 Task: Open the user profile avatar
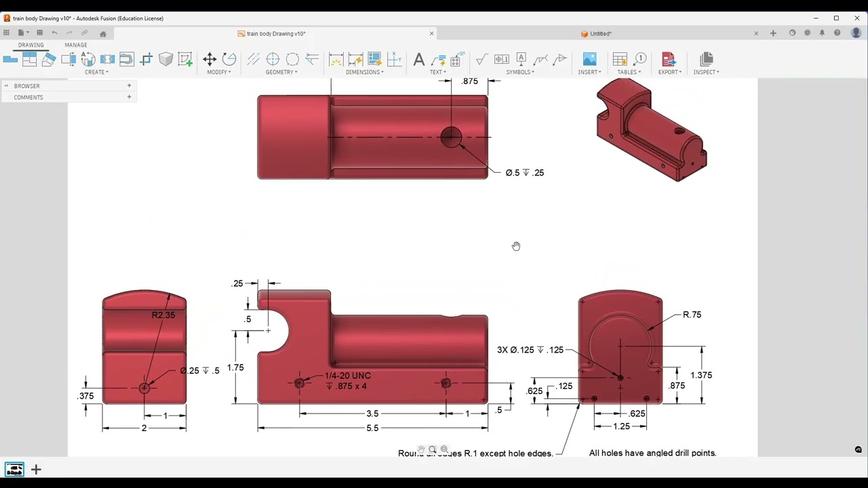pos(856,33)
